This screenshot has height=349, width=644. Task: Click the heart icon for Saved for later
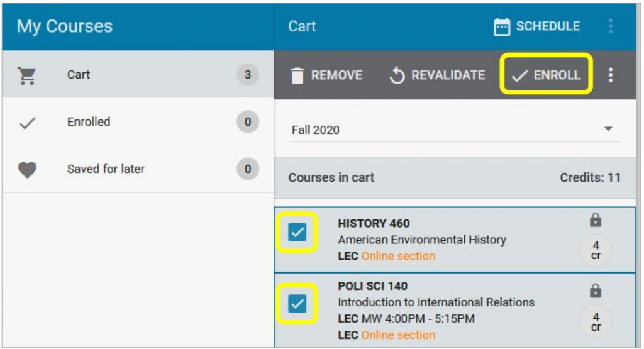pos(28,170)
